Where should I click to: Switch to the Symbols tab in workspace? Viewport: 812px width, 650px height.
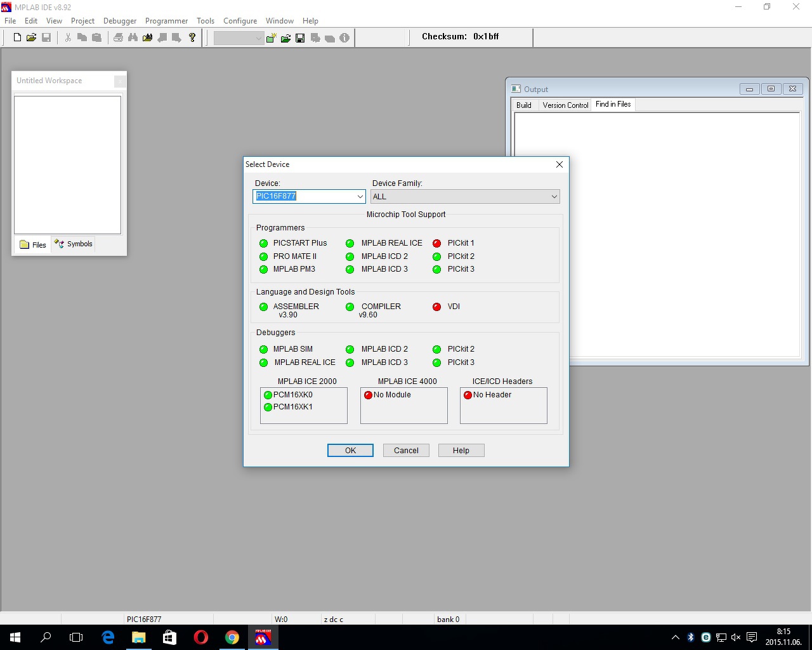point(74,244)
